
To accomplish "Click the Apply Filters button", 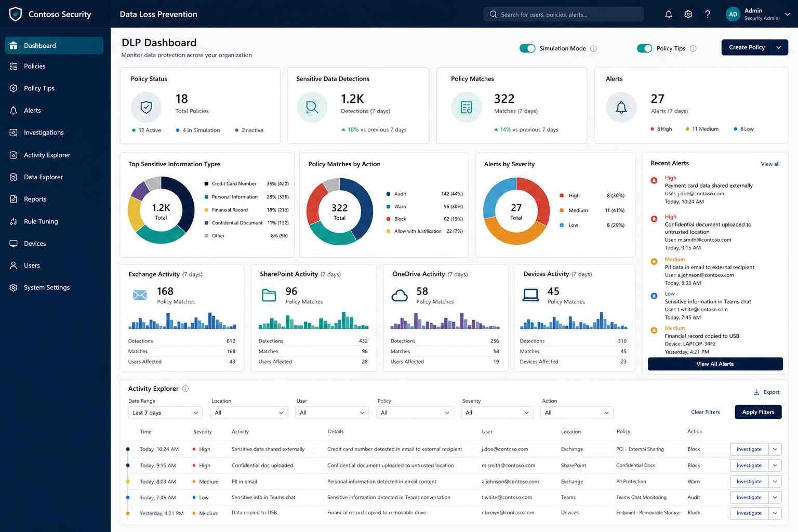I will 758,412.
